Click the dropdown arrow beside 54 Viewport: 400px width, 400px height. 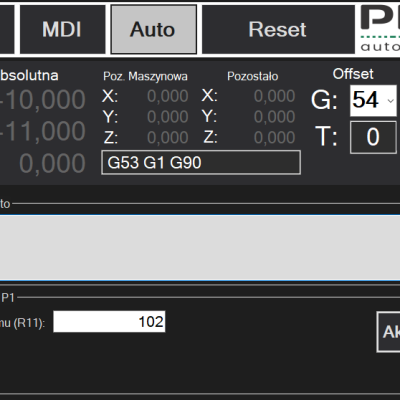pyautogui.click(x=390, y=101)
